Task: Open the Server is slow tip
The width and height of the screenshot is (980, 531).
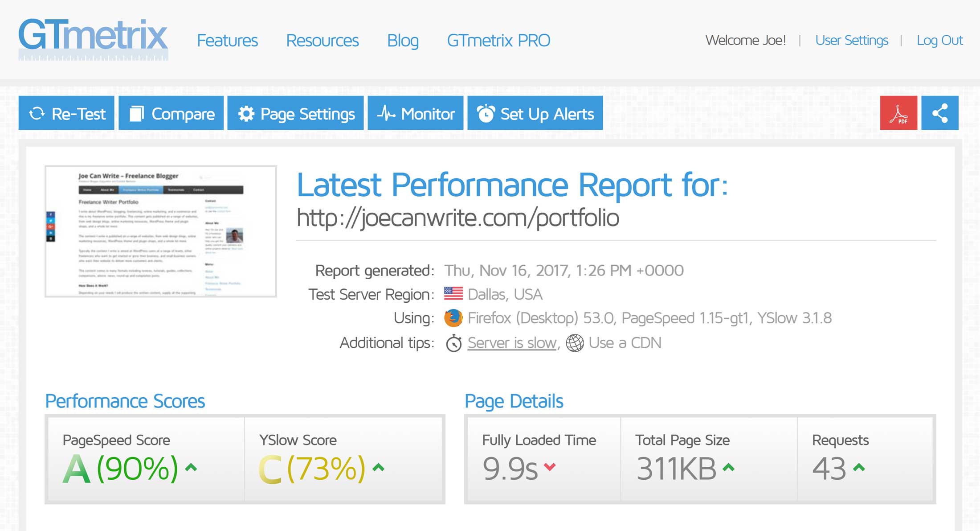Action: pos(512,343)
